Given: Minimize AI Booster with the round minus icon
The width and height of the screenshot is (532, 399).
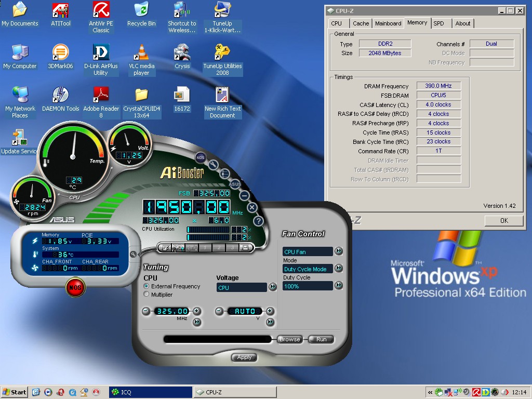Looking at the screenshot, I should point(244,195).
